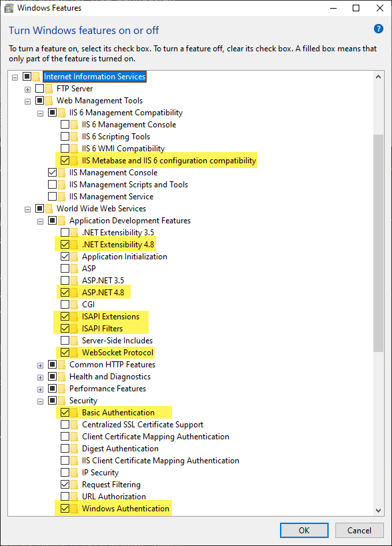
Task: Close the Windows Features dialog
Action: (380, 8)
